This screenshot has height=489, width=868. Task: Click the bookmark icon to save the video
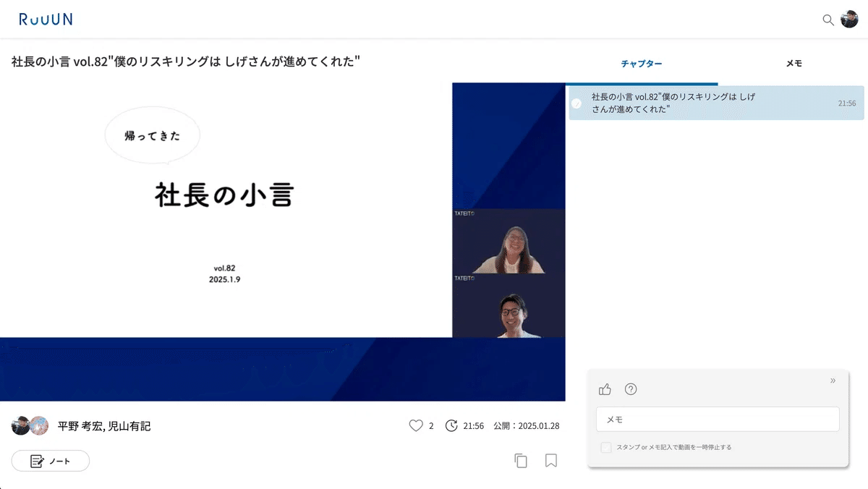[550, 460]
